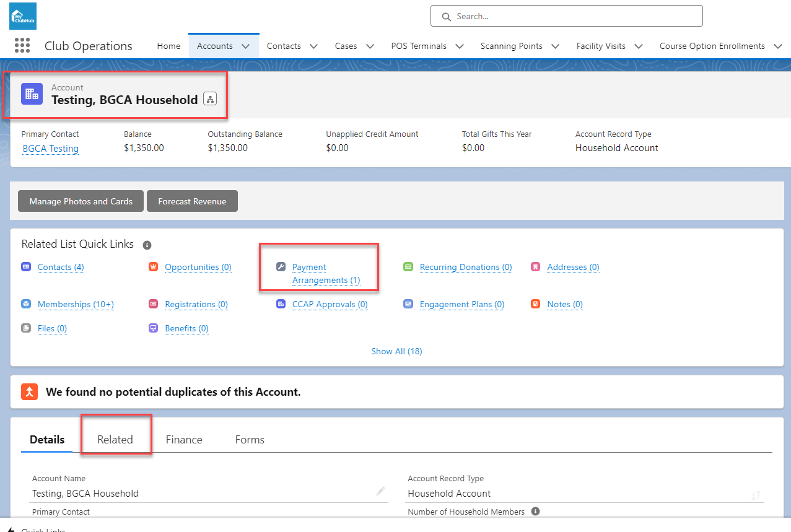Expand the Contacts tab dropdown chevron

[x=313, y=46]
